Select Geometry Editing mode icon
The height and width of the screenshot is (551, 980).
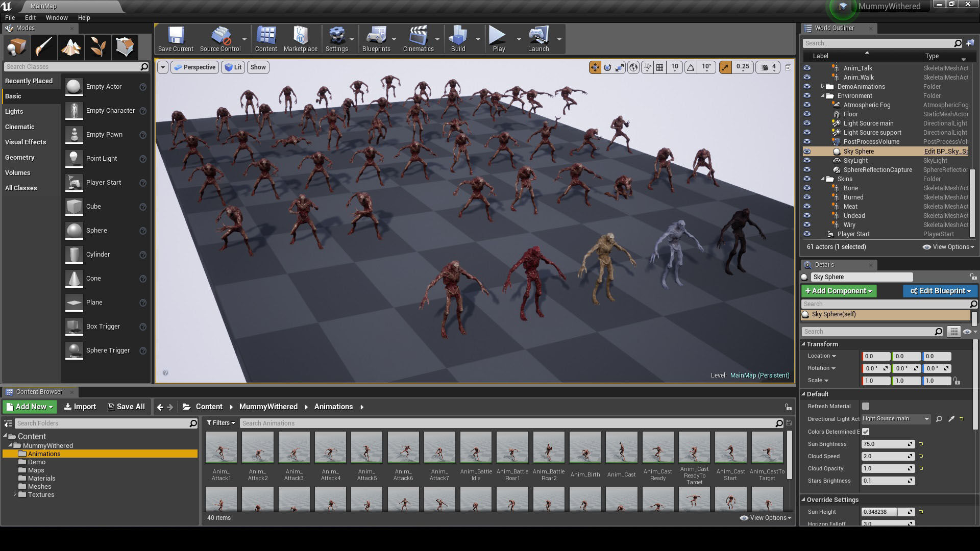tap(125, 47)
